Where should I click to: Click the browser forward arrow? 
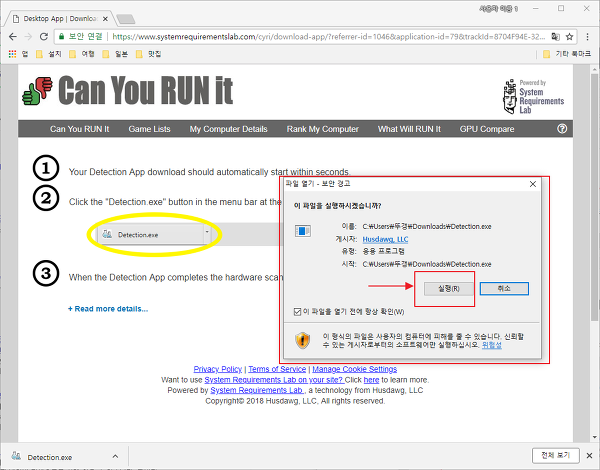pyautogui.click(x=28, y=37)
